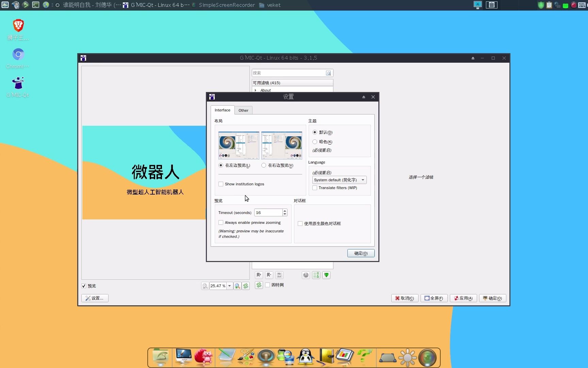Switch to the Other settings tab

tap(243, 110)
